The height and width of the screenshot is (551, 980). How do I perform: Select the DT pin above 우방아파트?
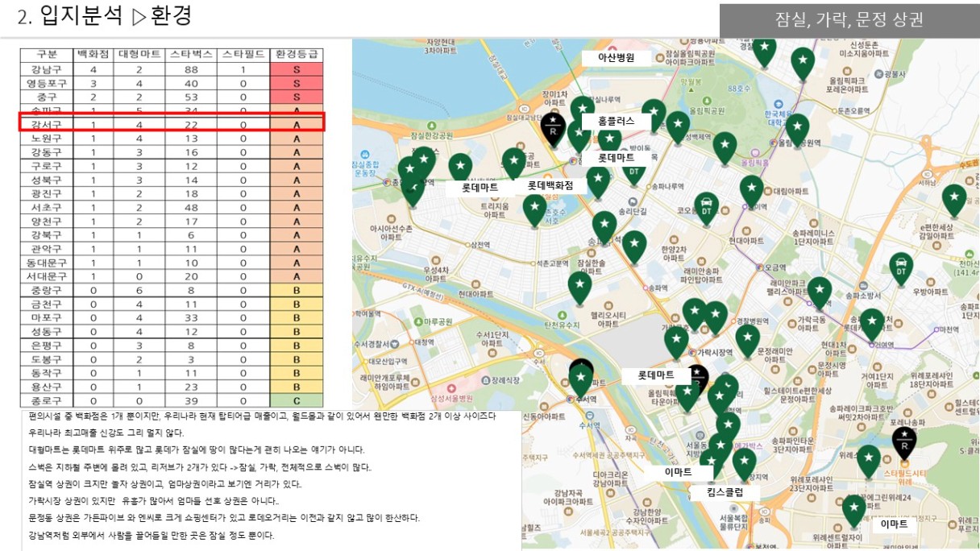point(900,268)
